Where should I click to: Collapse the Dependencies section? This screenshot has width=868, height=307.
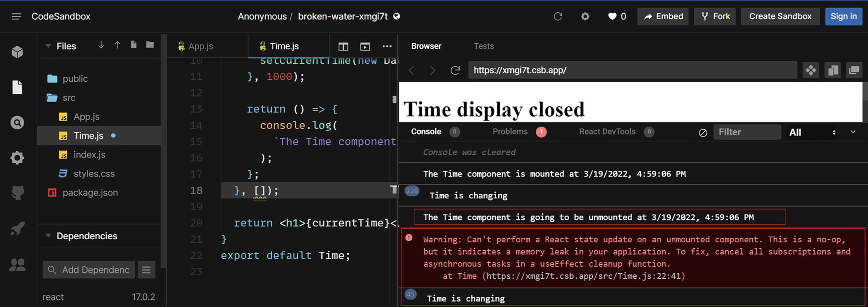click(x=48, y=236)
